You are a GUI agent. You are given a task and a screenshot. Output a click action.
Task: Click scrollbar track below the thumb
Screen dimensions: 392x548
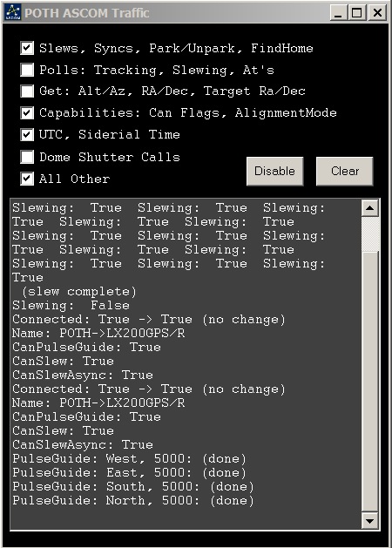(369, 382)
